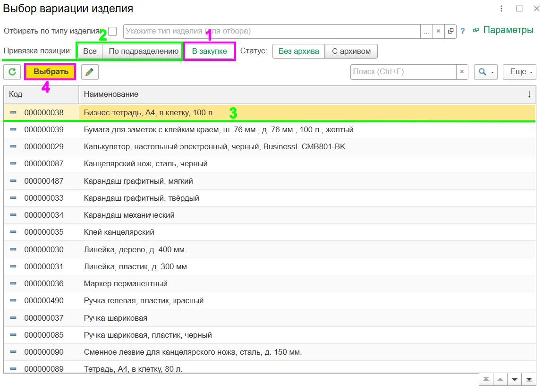The image size is (543, 392).
Task: Select the Канцелярский нож, сталь, черный row
Action: [270, 163]
